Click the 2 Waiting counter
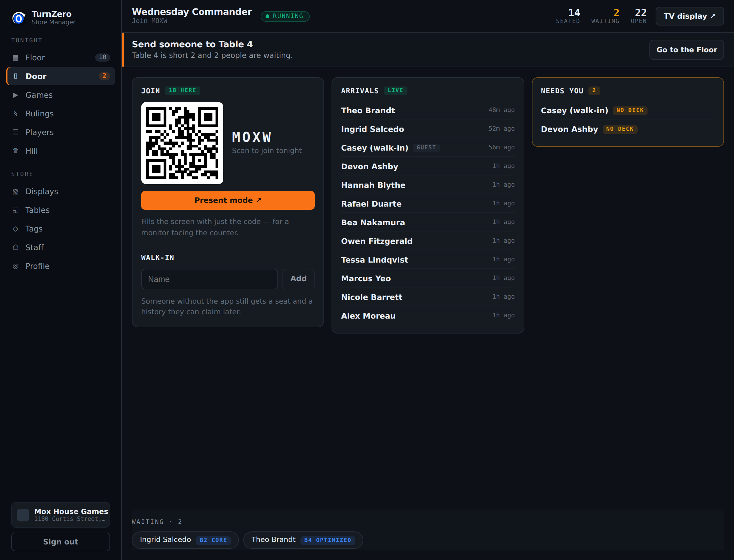The width and height of the screenshot is (734, 560). [605, 16]
